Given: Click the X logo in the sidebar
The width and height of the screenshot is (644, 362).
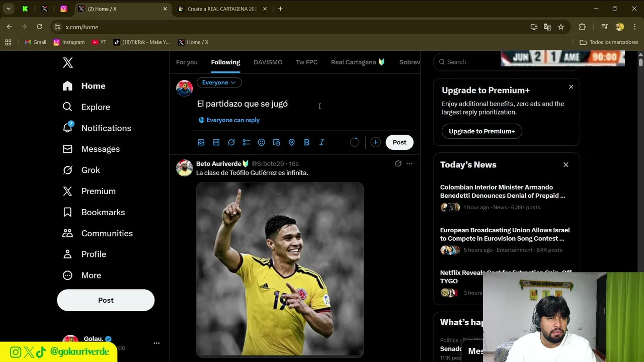Looking at the screenshot, I should click(x=68, y=62).
